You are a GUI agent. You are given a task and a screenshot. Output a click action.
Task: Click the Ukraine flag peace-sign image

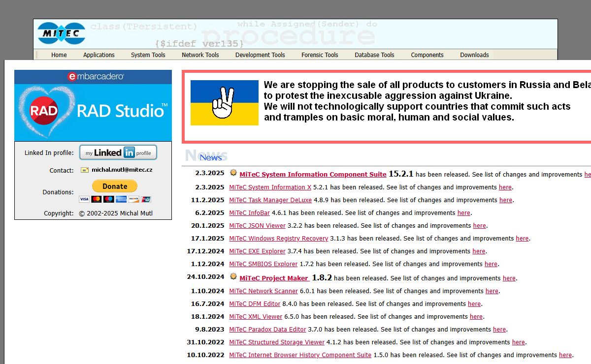point(225,103)
